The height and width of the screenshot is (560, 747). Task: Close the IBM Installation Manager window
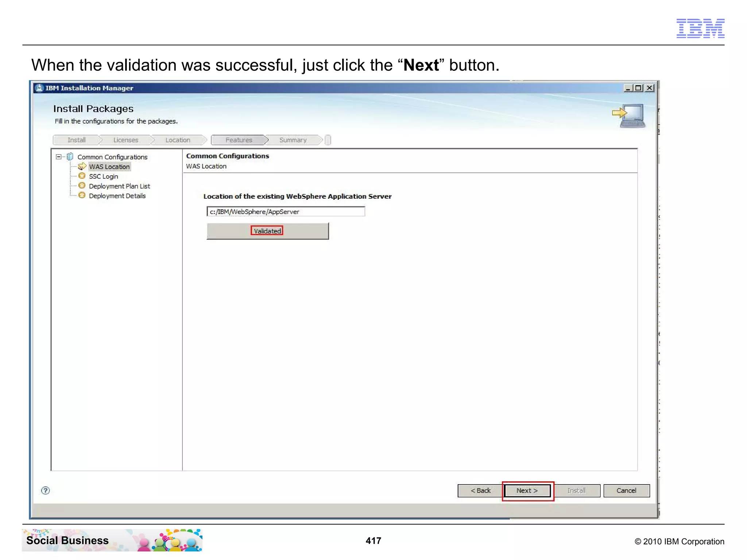point(650,88)
